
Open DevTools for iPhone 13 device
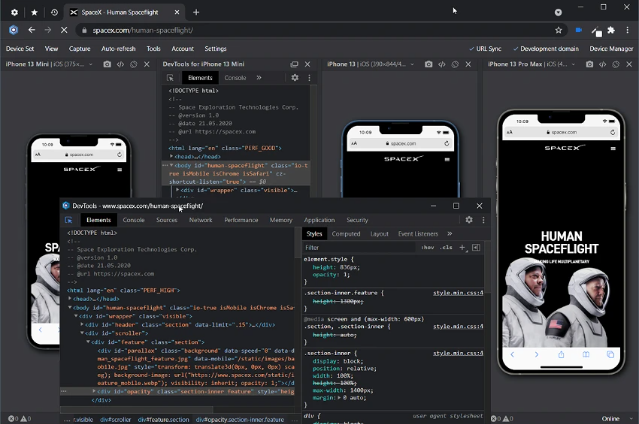[442, 64]
